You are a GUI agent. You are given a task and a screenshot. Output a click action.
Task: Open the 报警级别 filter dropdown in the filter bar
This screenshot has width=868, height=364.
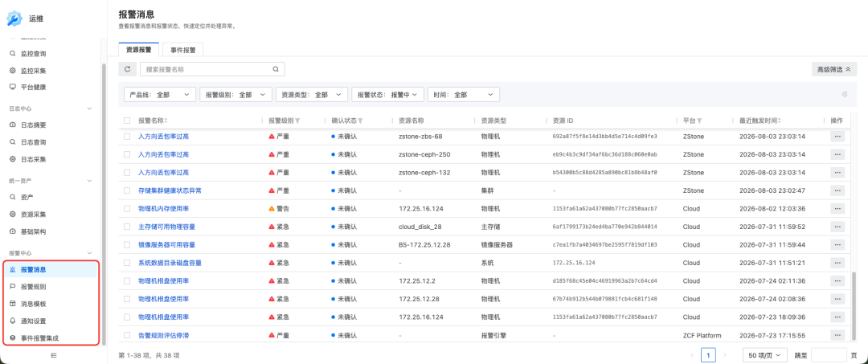click(x=235, y=95)
